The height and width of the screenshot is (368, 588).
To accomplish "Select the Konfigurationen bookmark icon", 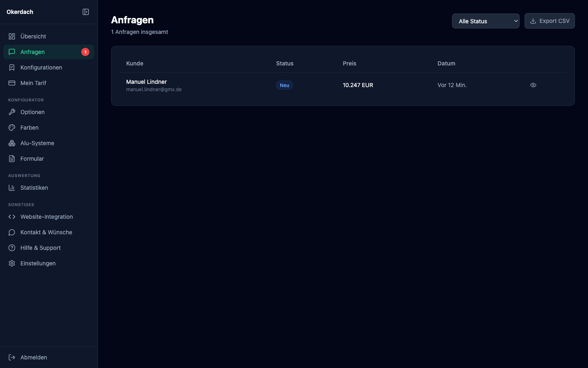I will click(x=11, y=67).
